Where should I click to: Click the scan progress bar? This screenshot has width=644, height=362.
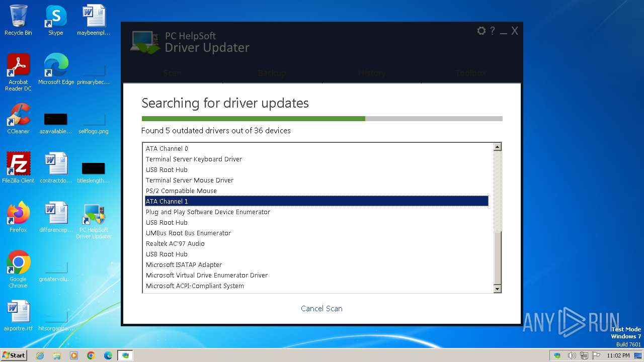point(322,119)
